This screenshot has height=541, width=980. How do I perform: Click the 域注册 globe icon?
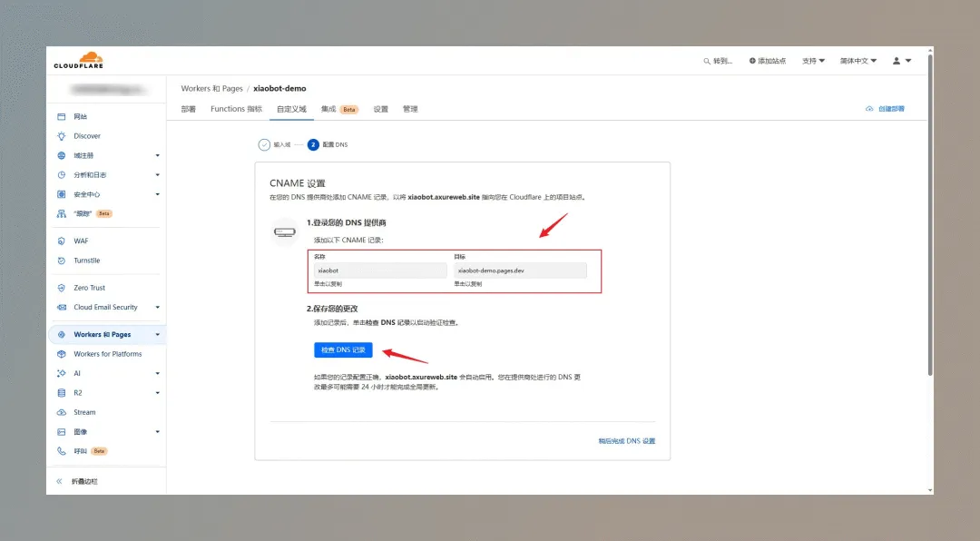(62, 155)
